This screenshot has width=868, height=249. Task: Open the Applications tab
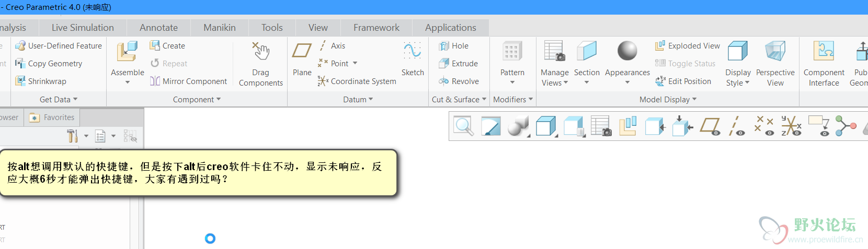tap(451, 28)
